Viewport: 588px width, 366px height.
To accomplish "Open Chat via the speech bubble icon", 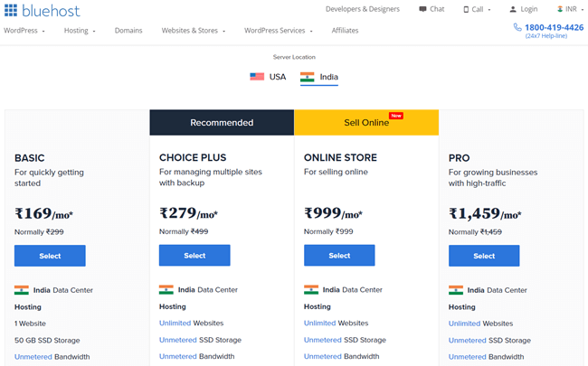I will [423, 9].
